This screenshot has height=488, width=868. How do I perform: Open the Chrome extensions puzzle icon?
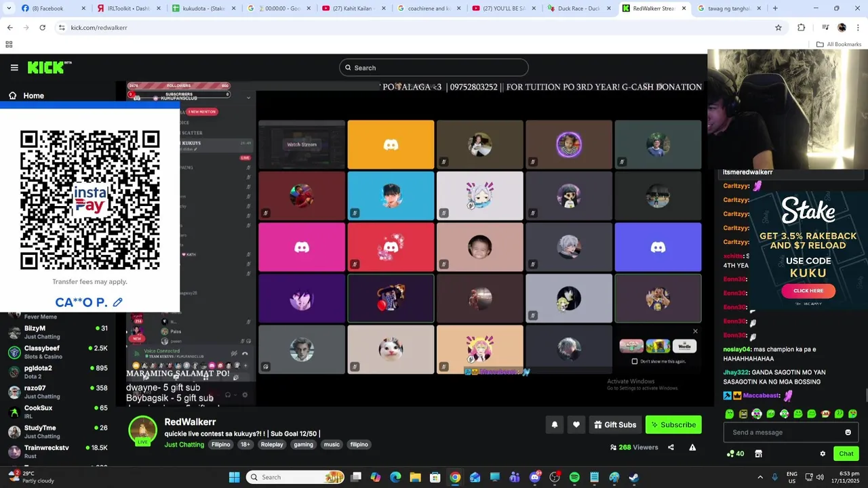pos(802,28)
